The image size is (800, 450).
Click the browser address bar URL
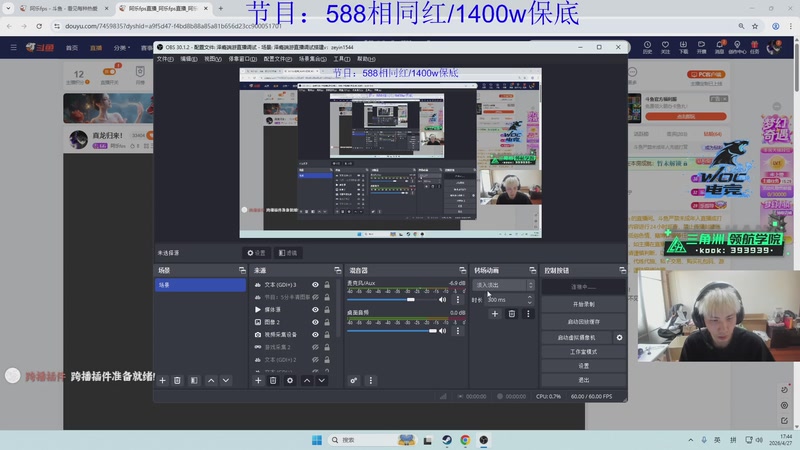pyautogui.click(x=173, y=26)
